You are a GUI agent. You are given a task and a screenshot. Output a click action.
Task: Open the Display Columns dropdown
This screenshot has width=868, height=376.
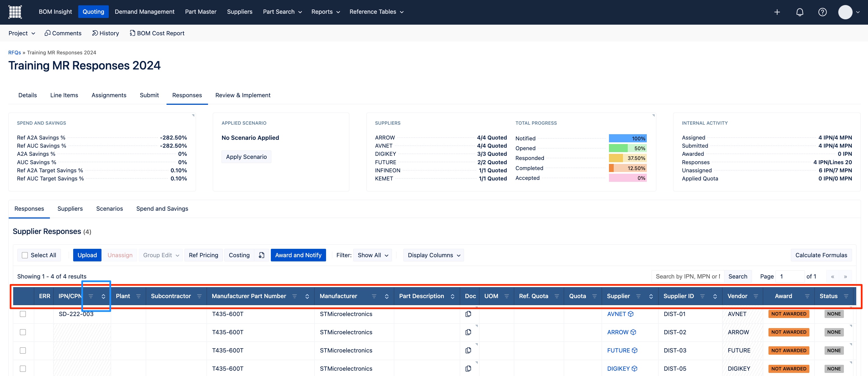[x=433, y=255]
